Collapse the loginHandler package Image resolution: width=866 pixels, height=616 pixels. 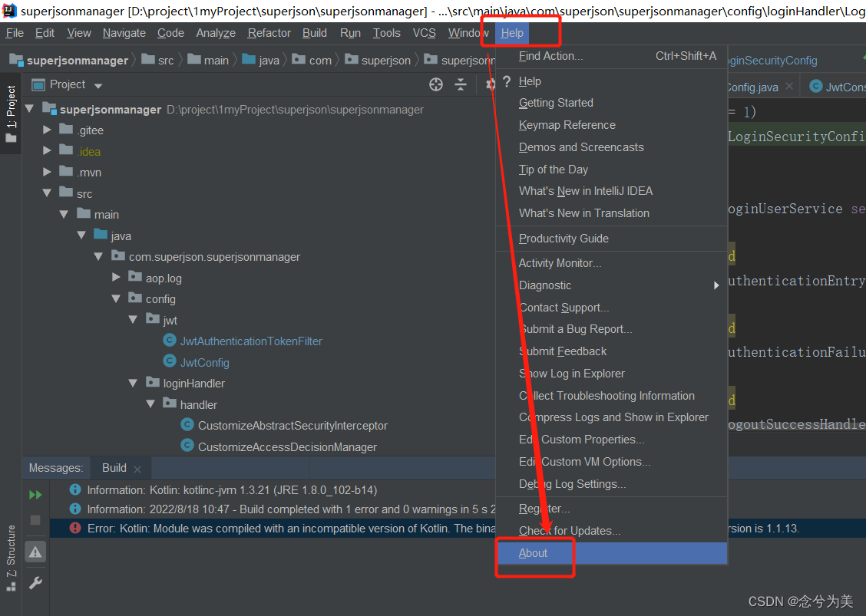click(133, 383)
